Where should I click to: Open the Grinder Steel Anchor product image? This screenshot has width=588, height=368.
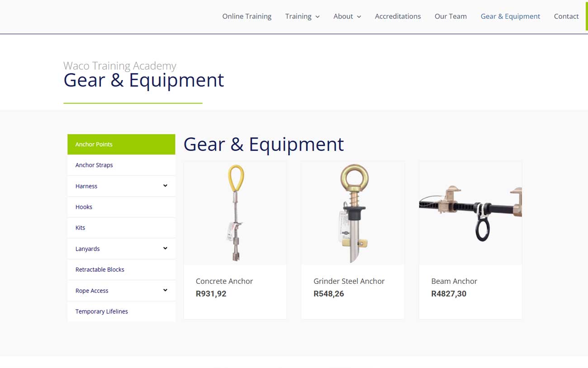tap(353, 213)
